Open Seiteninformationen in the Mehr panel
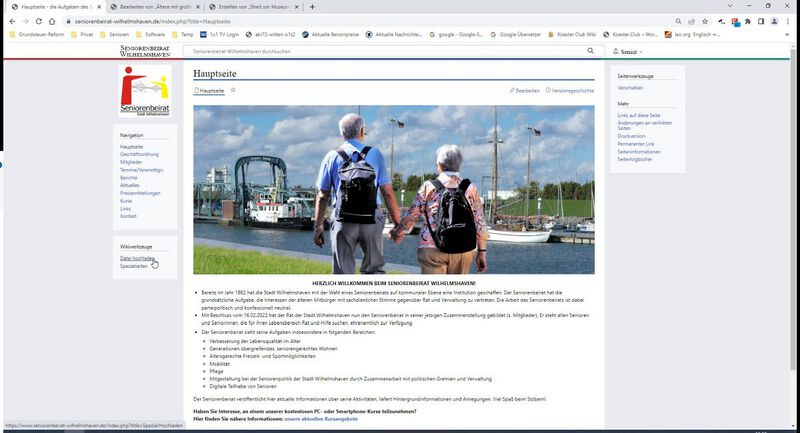Screen dimensions: 800x433 639,151
